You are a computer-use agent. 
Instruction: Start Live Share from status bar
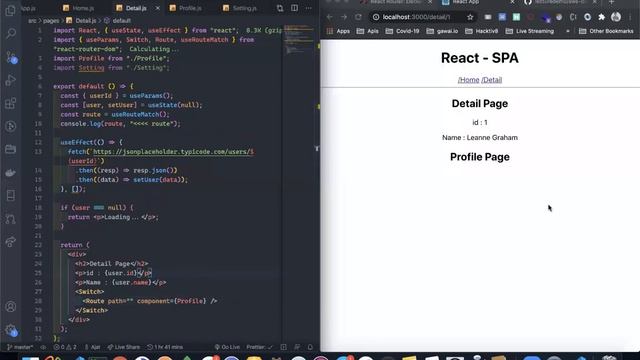[123, 347]
